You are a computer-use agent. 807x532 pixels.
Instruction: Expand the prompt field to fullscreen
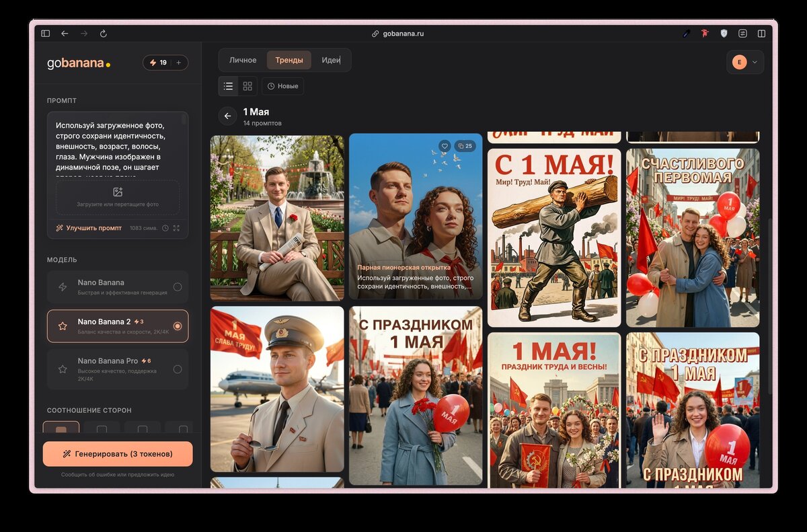[176, 228]
